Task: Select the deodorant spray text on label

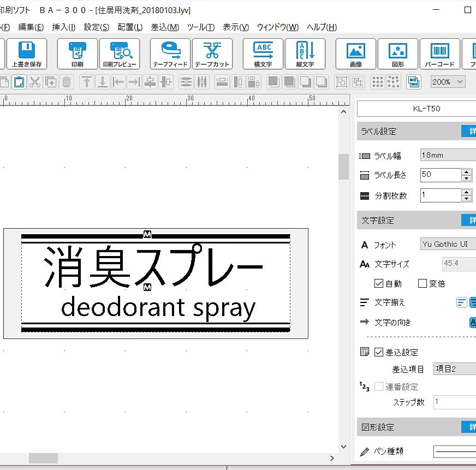Action: click(158, 308)
